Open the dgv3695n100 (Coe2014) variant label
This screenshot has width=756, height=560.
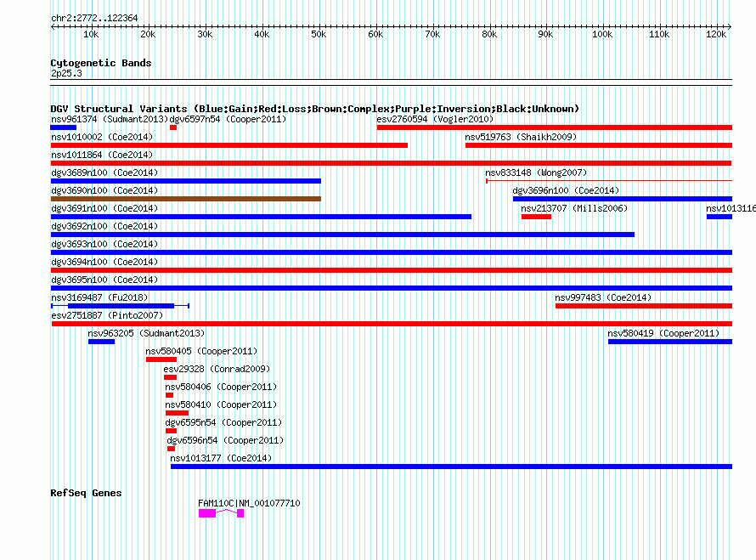(x=104, y=280)
